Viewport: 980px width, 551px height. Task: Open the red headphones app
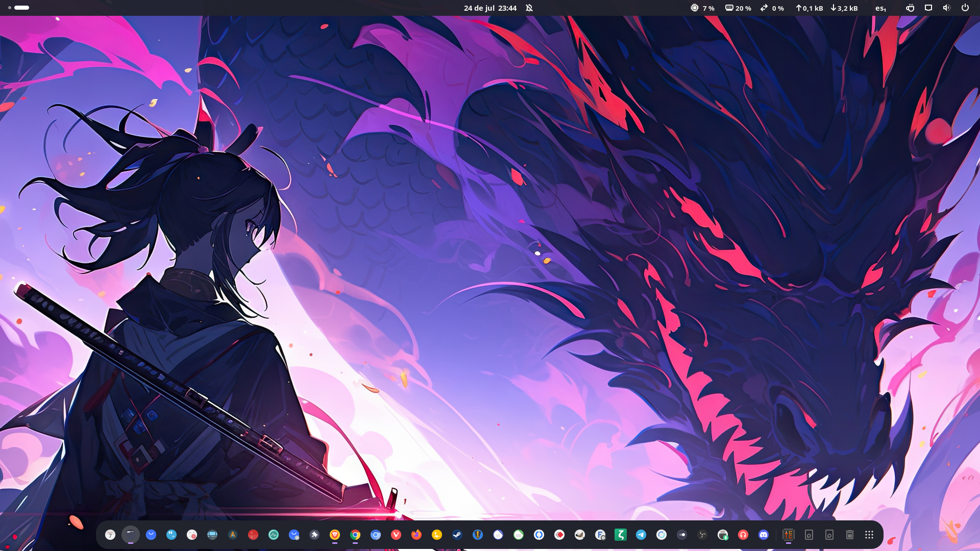[x=743, y=535]
